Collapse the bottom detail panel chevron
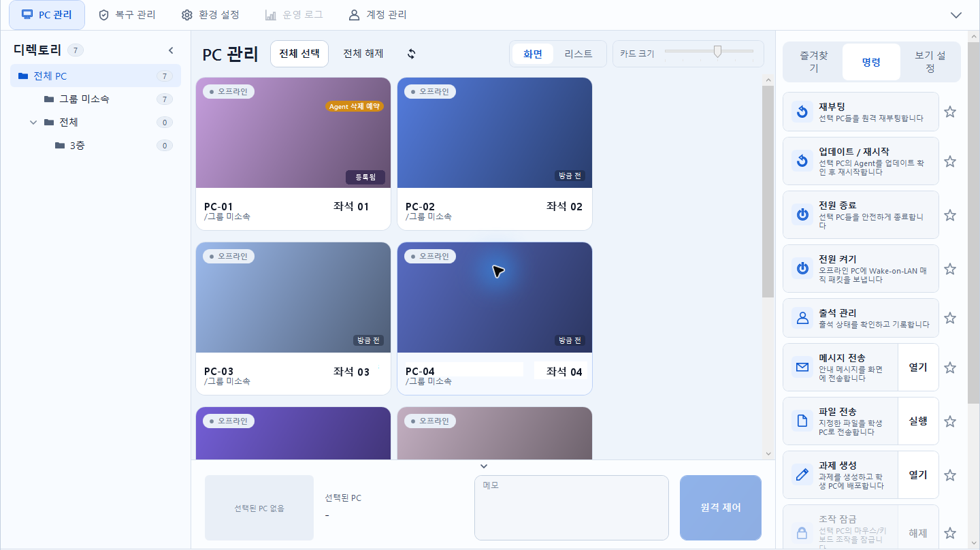Image resolution: width=980 pixels, height=550 pixels. (484, 466)
